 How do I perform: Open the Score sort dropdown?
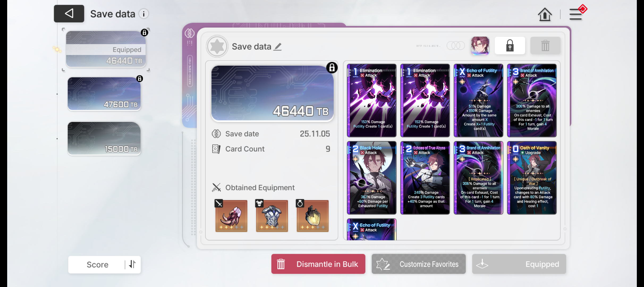click(97, 264)
